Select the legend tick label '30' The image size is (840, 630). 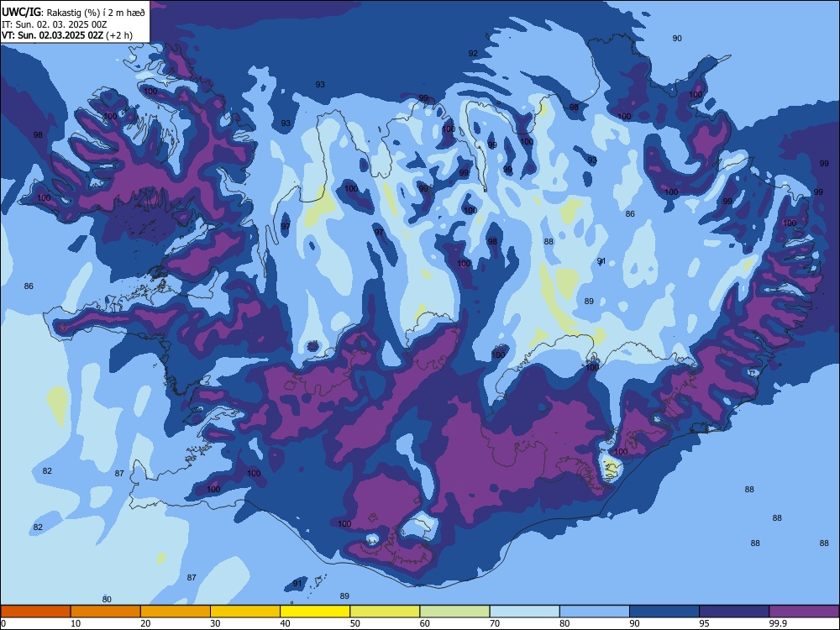(215, 623)
